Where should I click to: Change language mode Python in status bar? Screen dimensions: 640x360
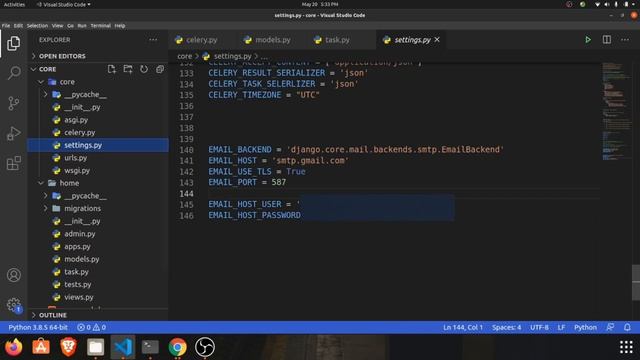(585, 327)
